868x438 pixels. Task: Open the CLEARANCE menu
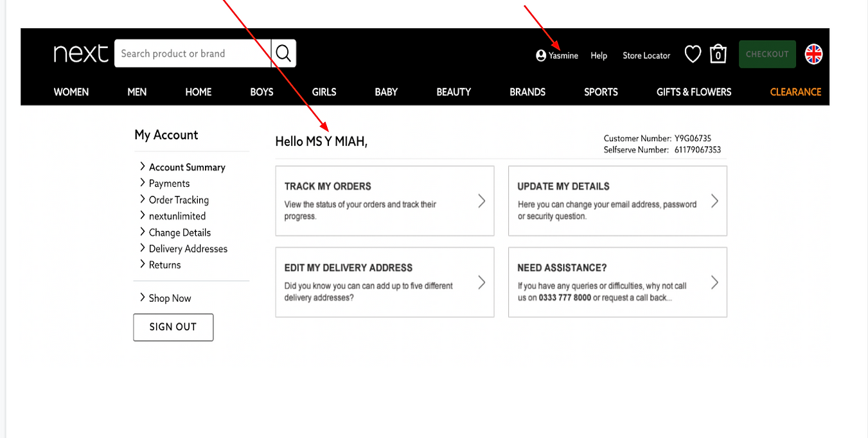coord(795,92)
